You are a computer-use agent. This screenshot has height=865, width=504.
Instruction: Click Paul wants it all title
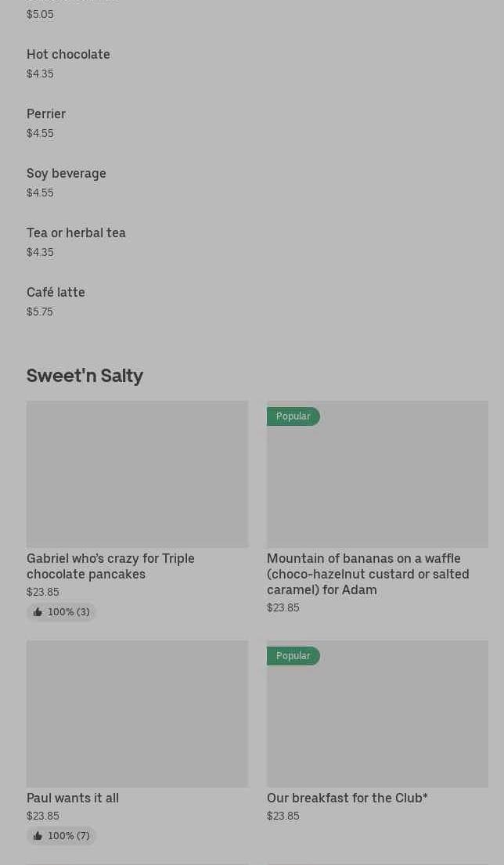73,798
